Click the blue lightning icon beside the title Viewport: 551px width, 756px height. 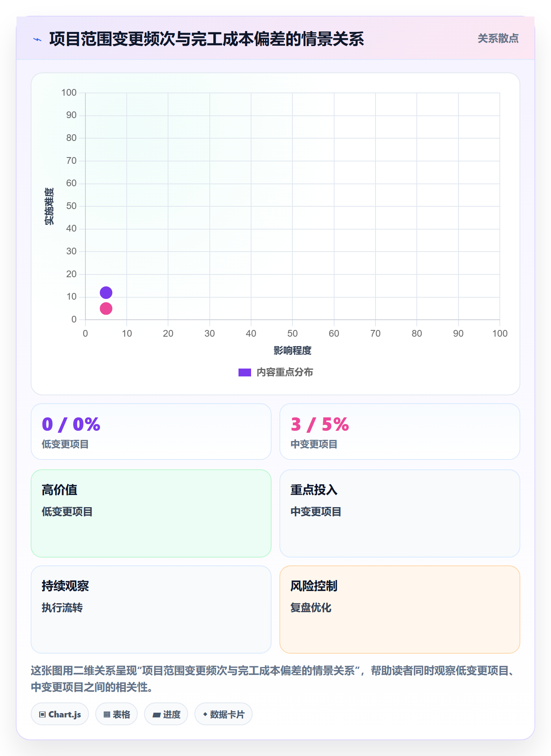point(37,39)
